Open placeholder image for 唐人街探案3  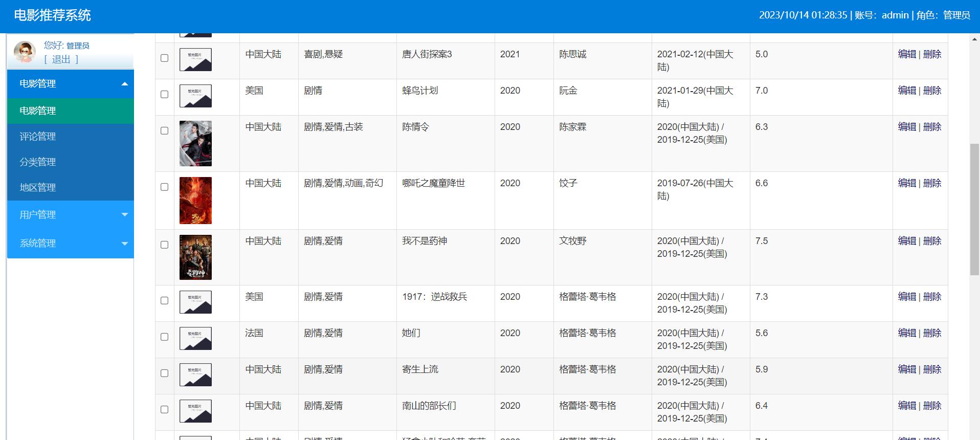(195, 59)
